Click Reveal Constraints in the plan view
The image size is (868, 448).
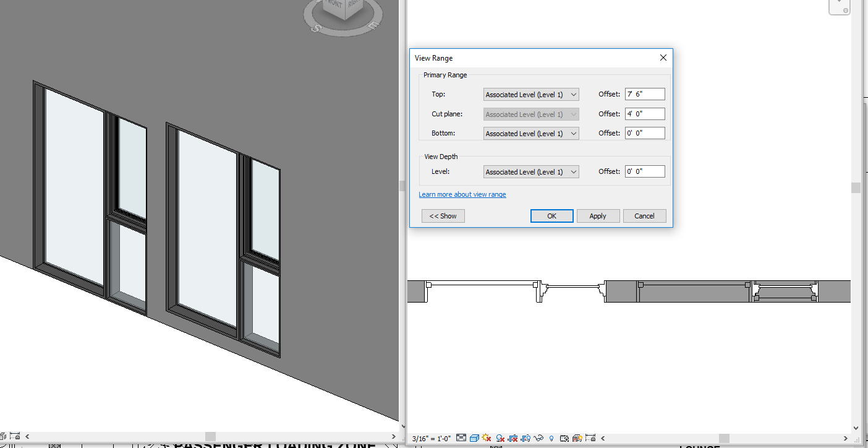pos(590,437)
